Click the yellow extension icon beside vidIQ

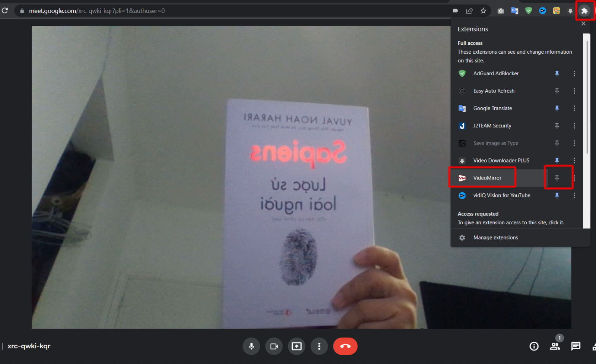point(557,11)
